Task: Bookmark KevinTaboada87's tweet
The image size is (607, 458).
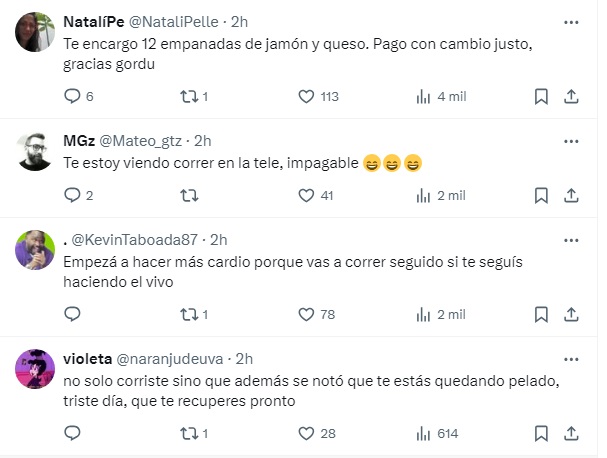Action: click(x=540, y=314)
